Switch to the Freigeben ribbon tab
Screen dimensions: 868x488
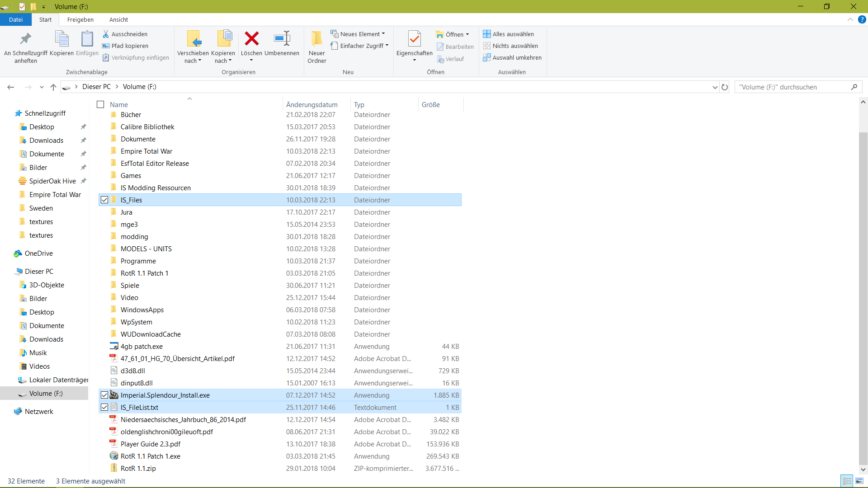click(80, 19)
